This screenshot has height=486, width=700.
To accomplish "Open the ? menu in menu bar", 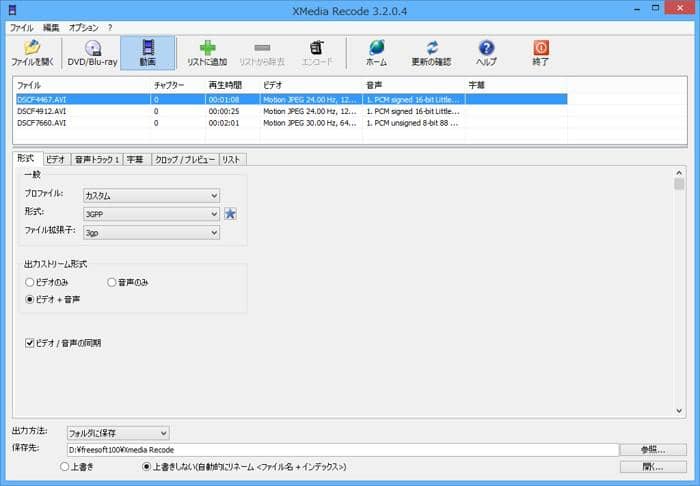I will coord(110,28).
